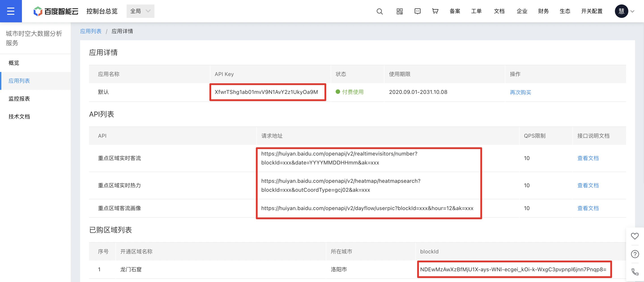The image size is (644, 282).
Task: Open the shopping cart icon
Action: coord(435,11)
